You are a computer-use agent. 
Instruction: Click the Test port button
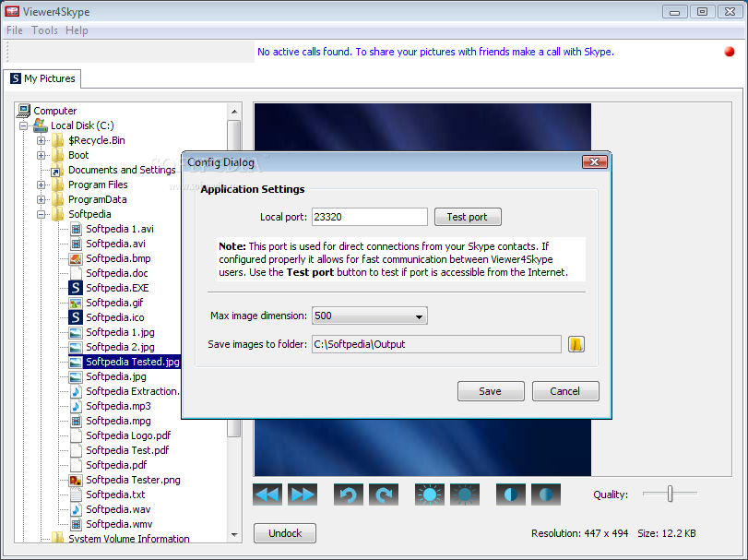pos(468,217)
